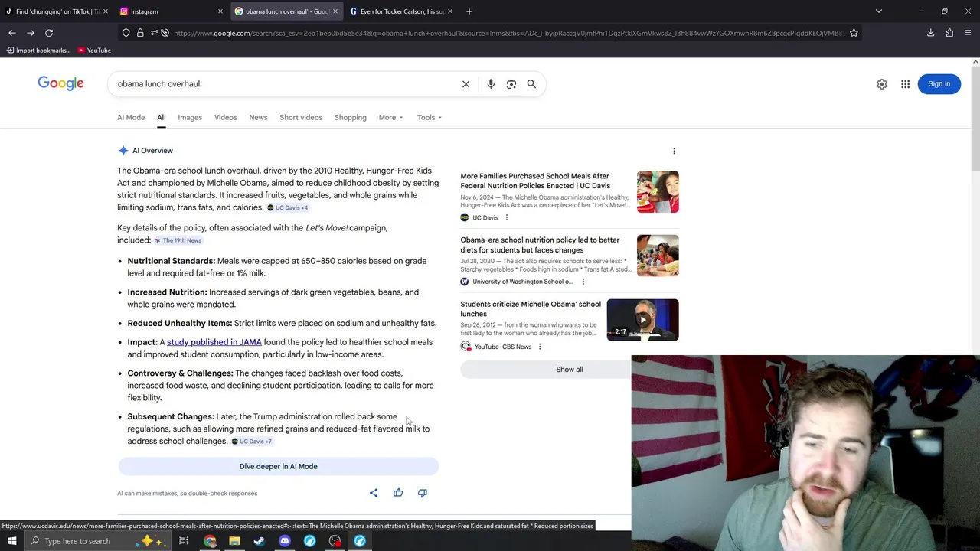
Task: Click the browser URL address bar
Action: [508, 33]
